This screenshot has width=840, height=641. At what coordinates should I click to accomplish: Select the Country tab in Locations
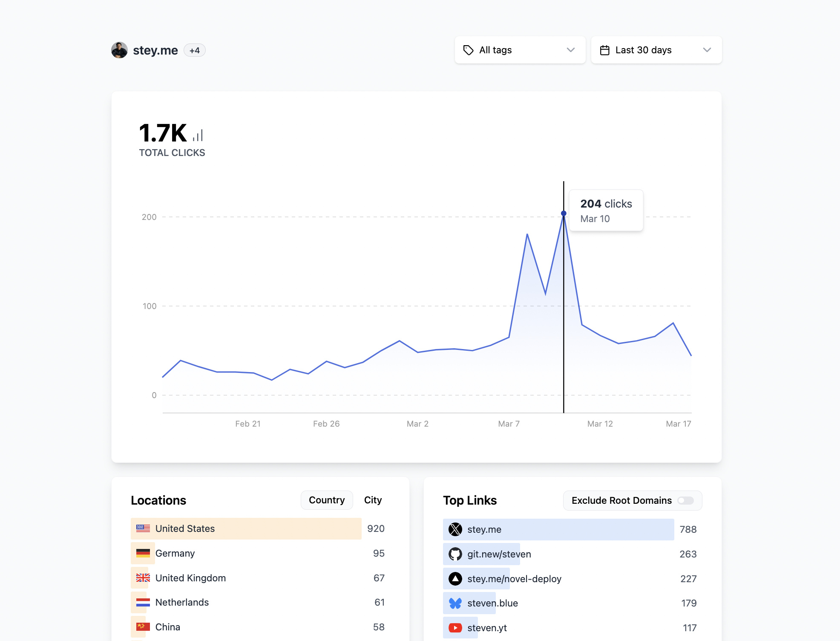(326, 500)
